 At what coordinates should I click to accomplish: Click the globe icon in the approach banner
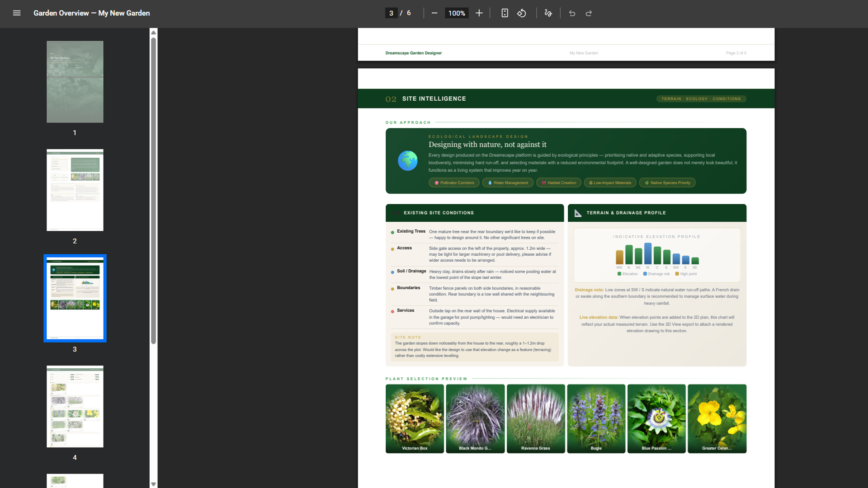tap(408, 161)
